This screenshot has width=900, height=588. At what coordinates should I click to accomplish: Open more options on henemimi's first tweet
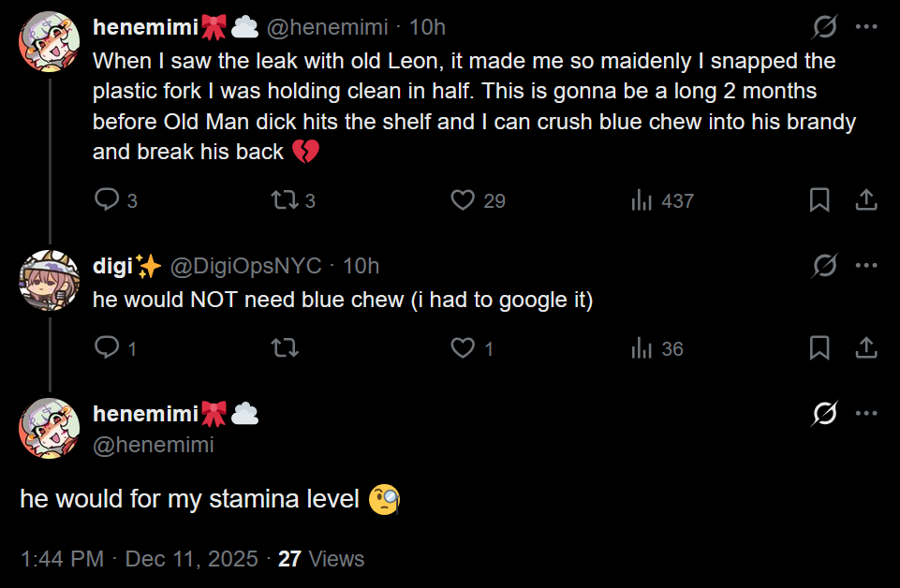coord(866,26)
